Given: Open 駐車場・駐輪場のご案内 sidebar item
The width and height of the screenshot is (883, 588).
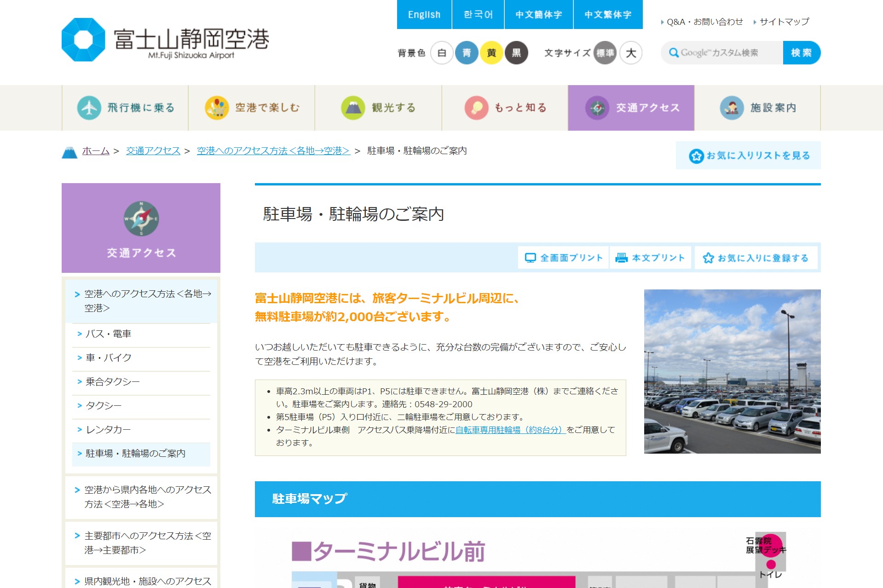Looking at the screenshot, I should (141, 454).
